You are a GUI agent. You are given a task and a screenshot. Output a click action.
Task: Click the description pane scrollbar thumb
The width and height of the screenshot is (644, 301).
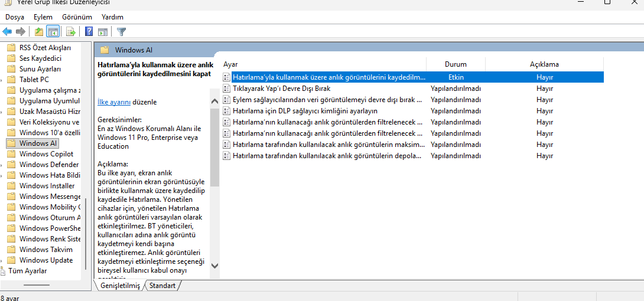click(214, 148)
